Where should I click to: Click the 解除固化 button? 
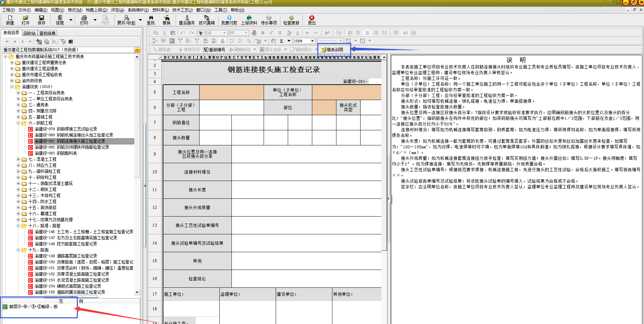(x=301, y=50)
